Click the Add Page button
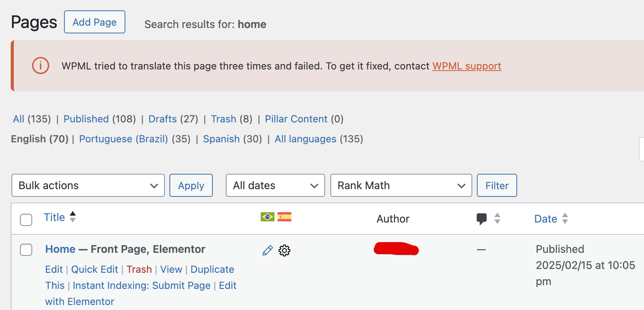This screenshot has width=644, height=310. pos(95,22)
